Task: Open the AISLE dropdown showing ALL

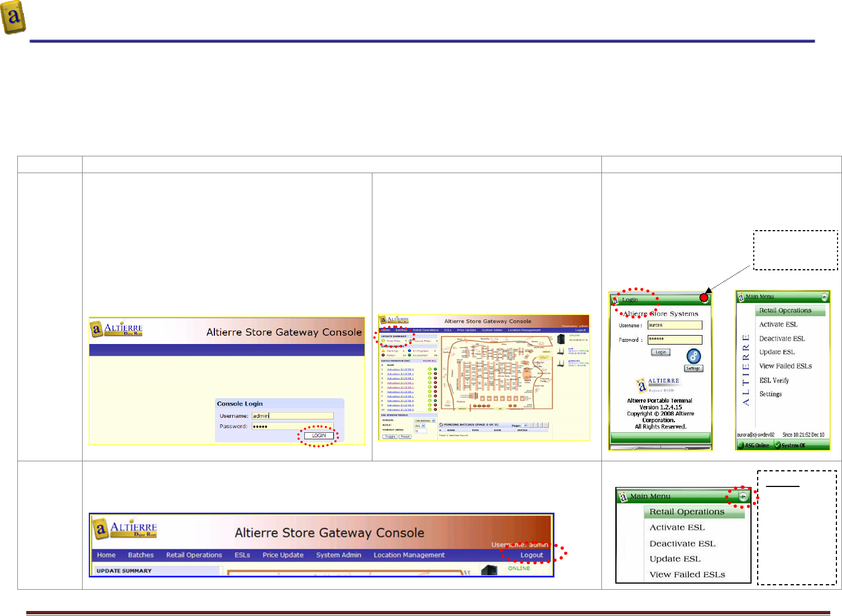Action: pos(419,426)
